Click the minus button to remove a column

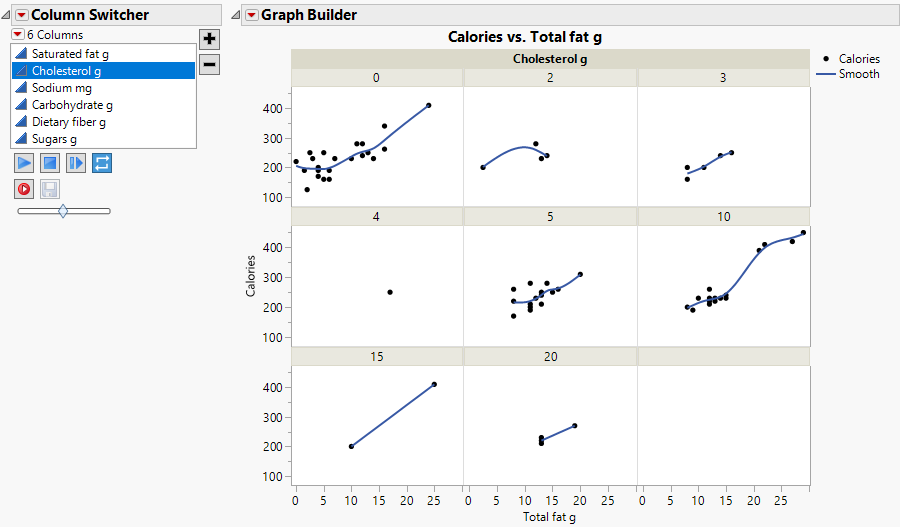pyautogui.click(x=209, y=64)
